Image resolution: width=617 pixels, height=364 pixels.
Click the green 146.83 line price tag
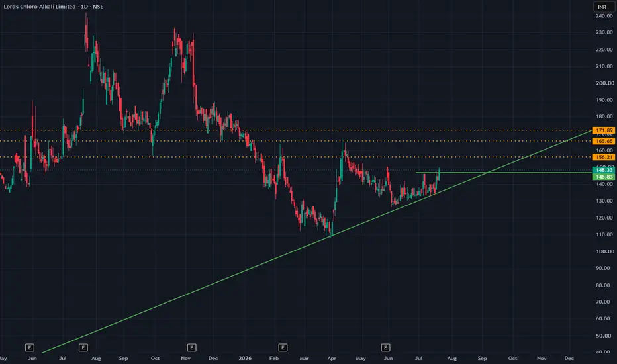pyautogui.click(x=604, y=177)
